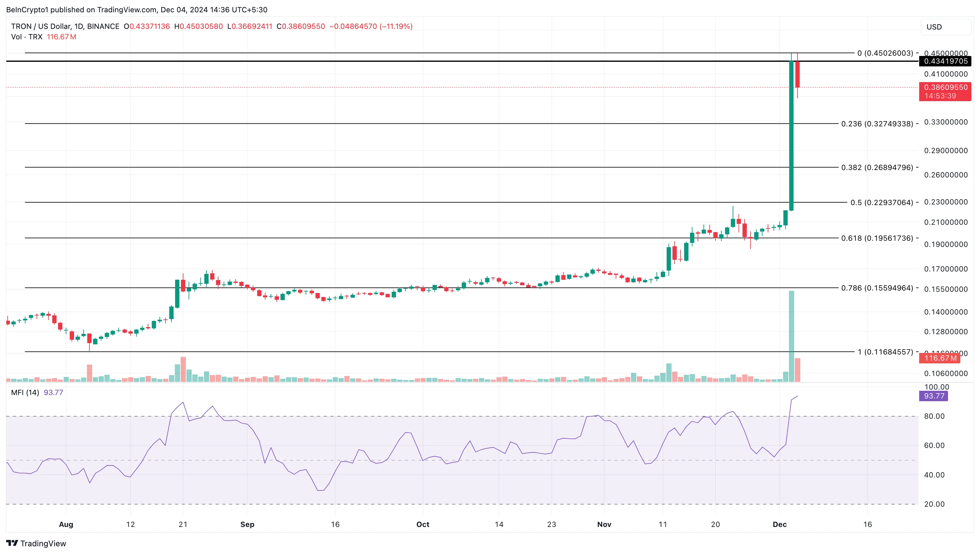The image size is (980, 554).
Task: Click the Aug label on time axis
Action: pos(66,524)
